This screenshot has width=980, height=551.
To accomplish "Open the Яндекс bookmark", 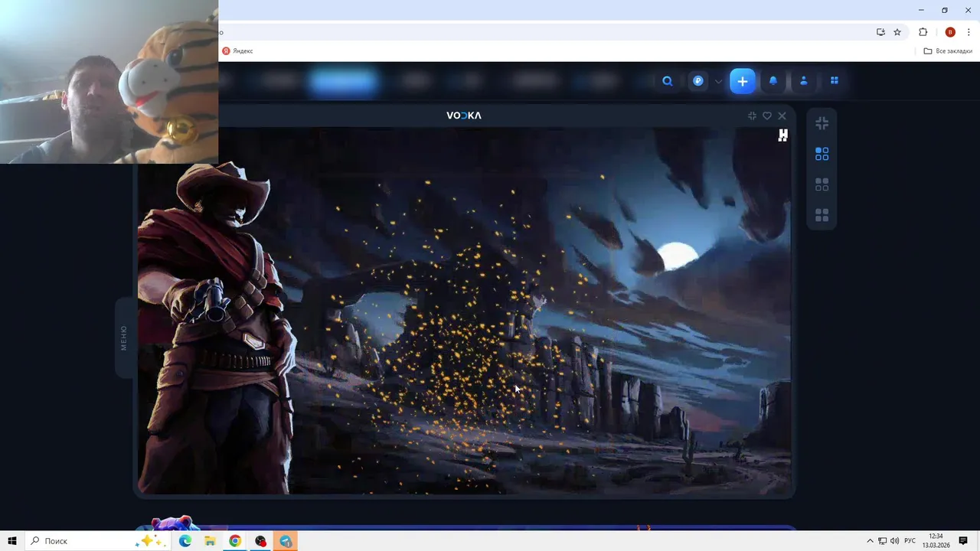I will tap(237, 51).
